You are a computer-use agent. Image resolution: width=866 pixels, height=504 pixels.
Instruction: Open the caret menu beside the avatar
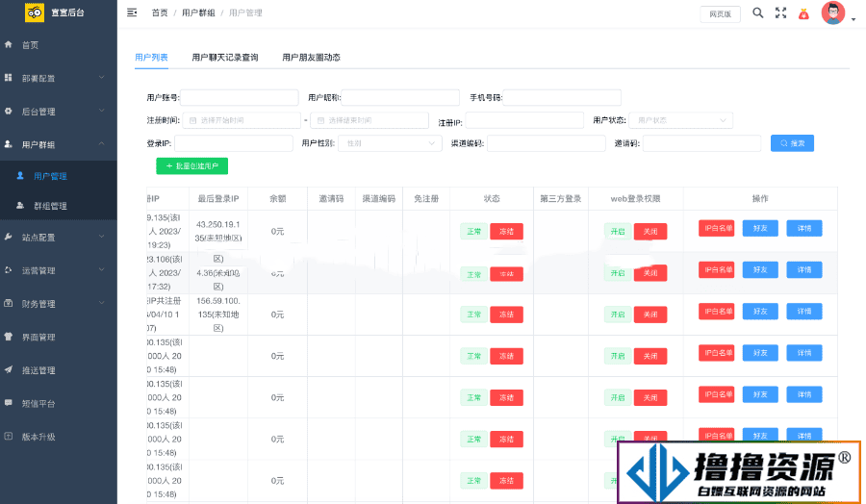coord(853,19)
